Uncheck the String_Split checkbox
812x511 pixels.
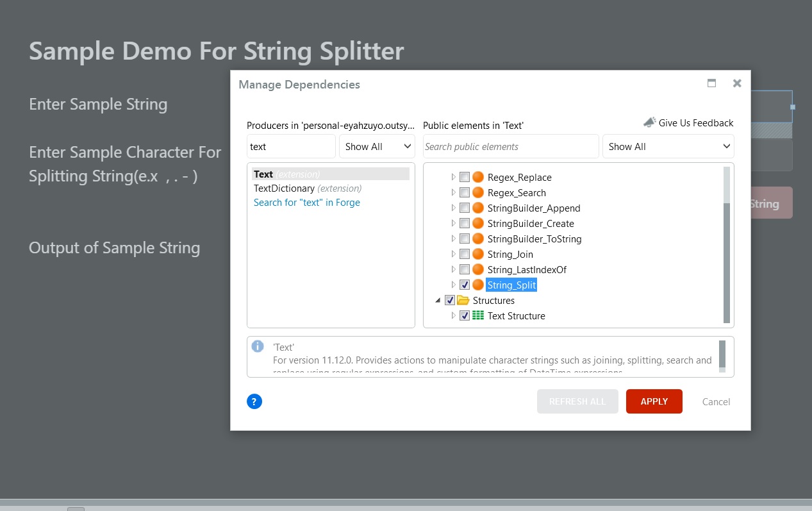465,285
